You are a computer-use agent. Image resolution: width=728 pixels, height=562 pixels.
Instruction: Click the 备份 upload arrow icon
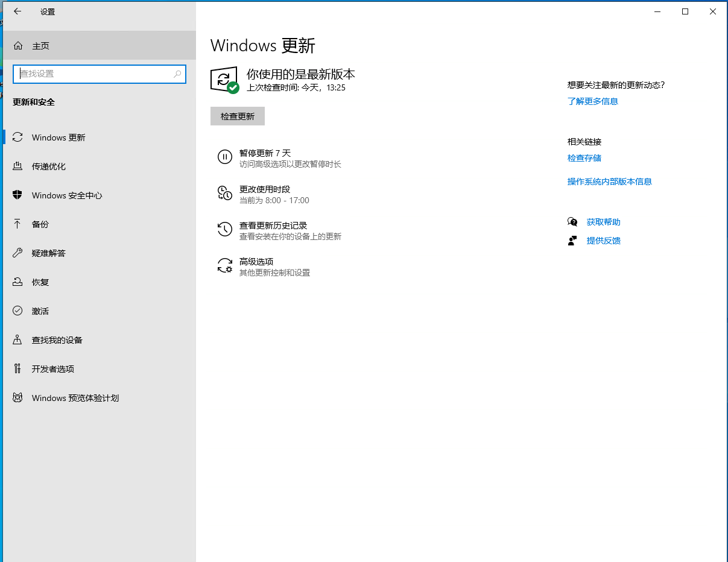click(17, 224)
